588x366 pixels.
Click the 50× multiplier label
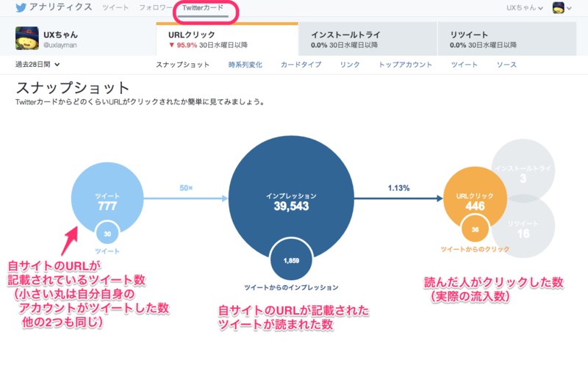[x=186, y=188]
